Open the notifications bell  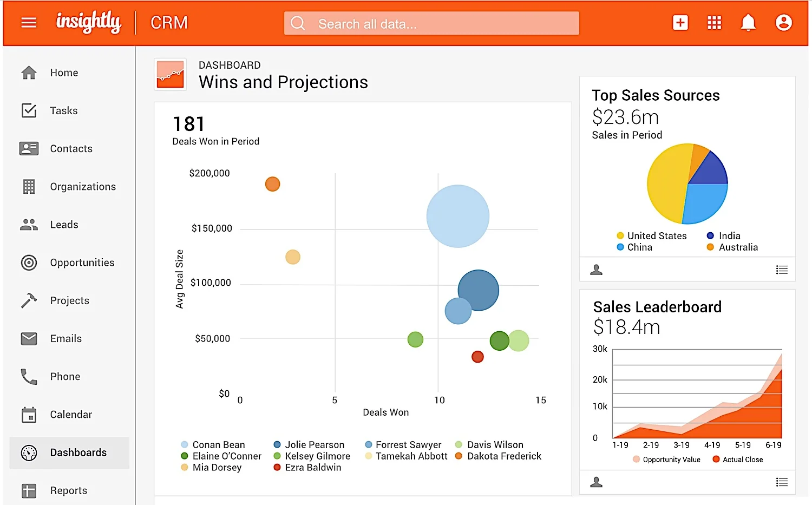(x=748, y=23)
